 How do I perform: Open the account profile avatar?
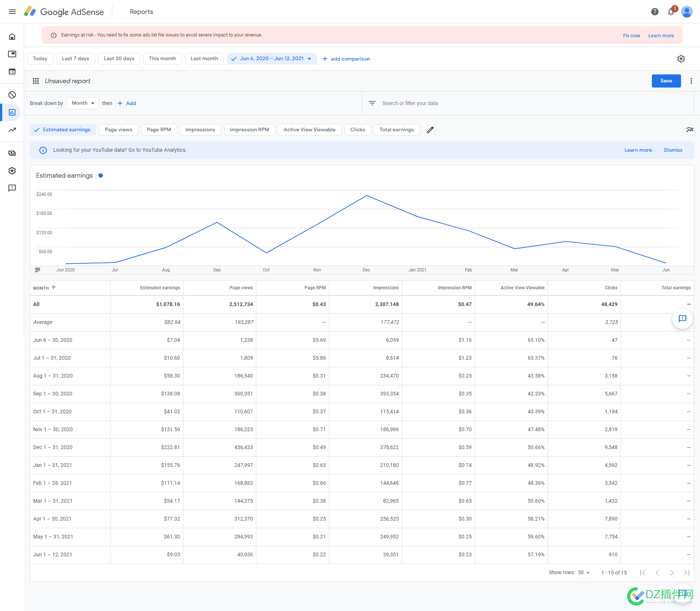point(687,12)
